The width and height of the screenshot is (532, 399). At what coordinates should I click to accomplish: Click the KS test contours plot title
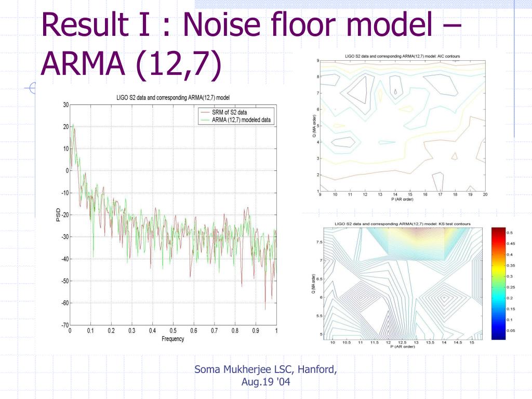pyautogui.click(x=403, y=224)
